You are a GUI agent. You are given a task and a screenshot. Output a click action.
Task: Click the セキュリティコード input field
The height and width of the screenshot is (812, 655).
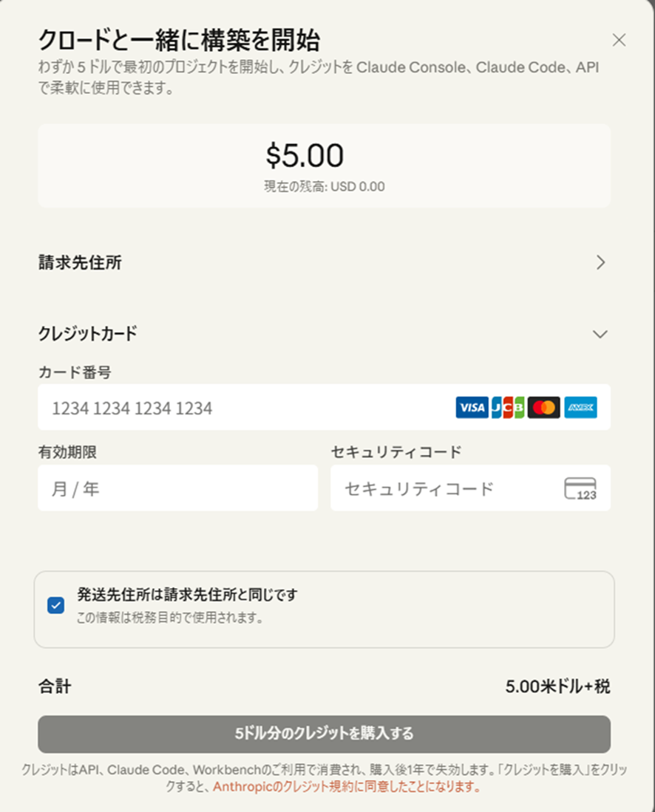click(444, 488)
